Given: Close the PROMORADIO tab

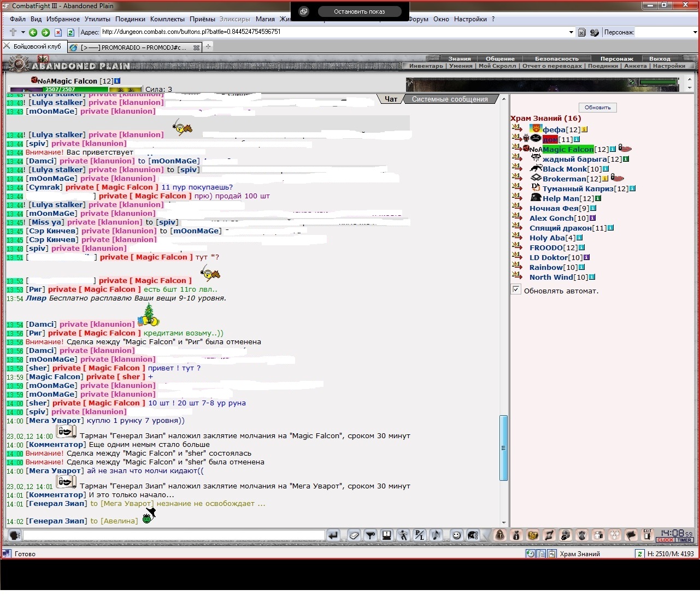Looking at the screenshot, I should 197,48.
